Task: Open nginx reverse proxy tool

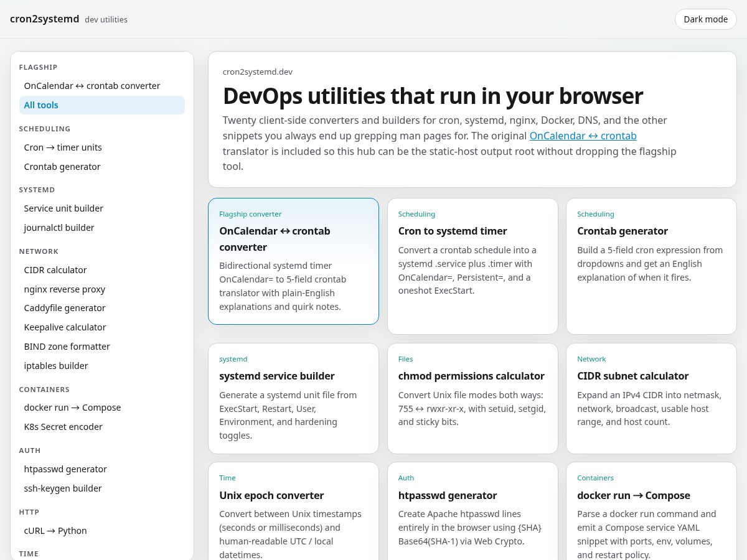Action: (x=102, y=289)
